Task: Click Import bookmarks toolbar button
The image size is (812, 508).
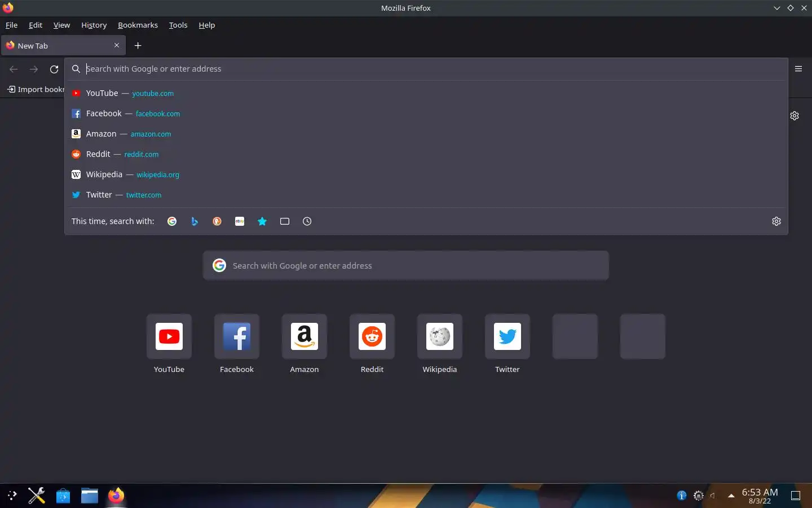Action: [x=36, y=89]
